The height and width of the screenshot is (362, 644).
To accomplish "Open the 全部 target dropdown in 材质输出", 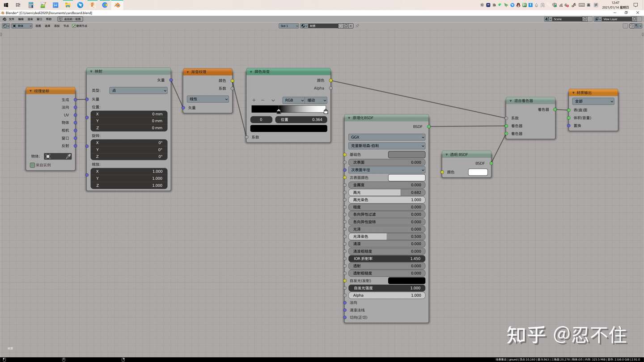I will click(593, 101).
